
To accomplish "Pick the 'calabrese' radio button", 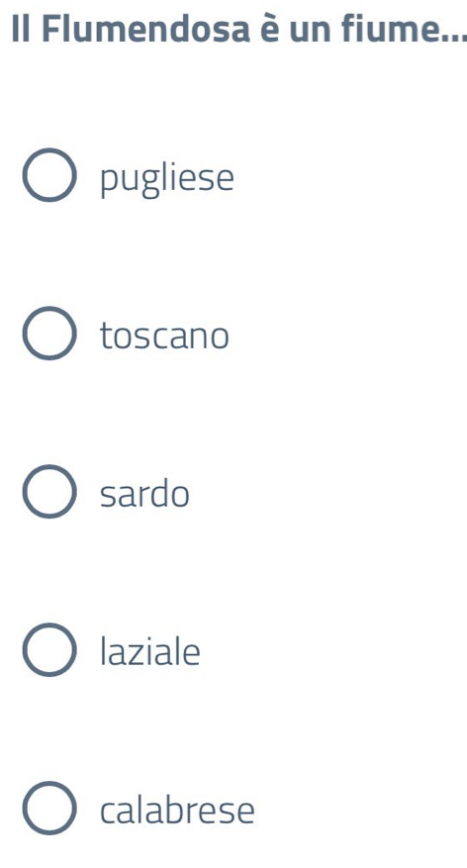I will [x=49, y=809].
